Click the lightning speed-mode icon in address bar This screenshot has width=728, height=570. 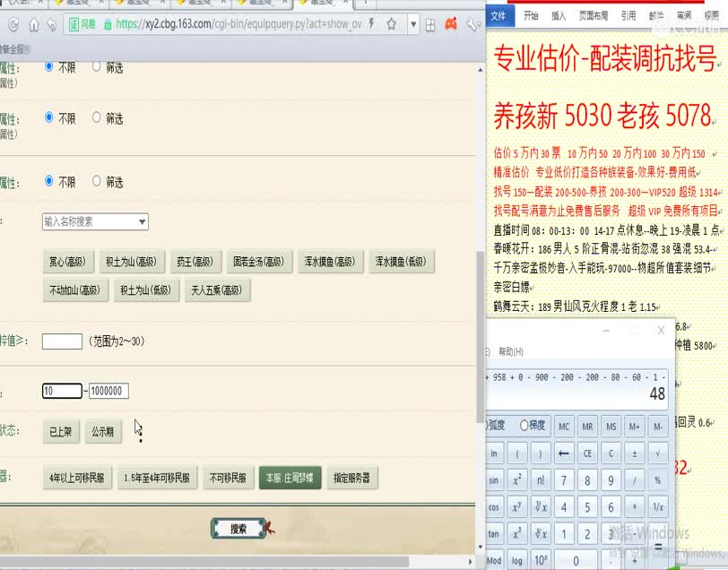click(x=371, y=23)
